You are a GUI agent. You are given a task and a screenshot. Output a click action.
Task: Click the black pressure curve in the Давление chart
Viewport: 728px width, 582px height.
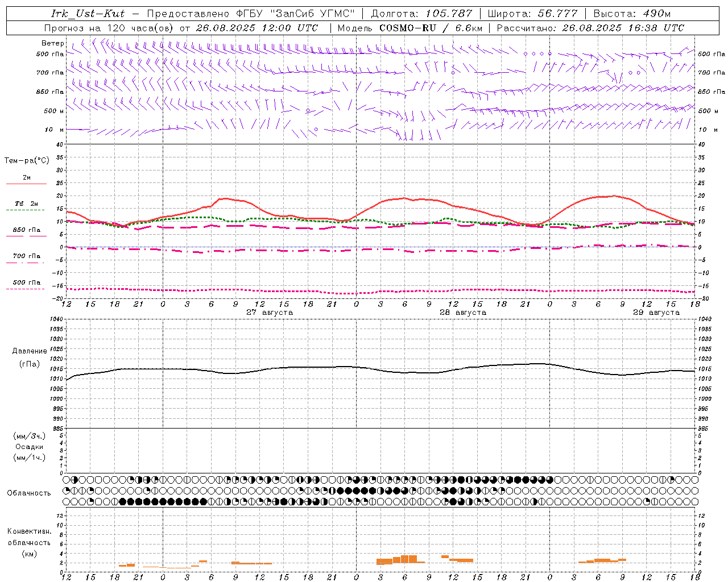[380, 369]
